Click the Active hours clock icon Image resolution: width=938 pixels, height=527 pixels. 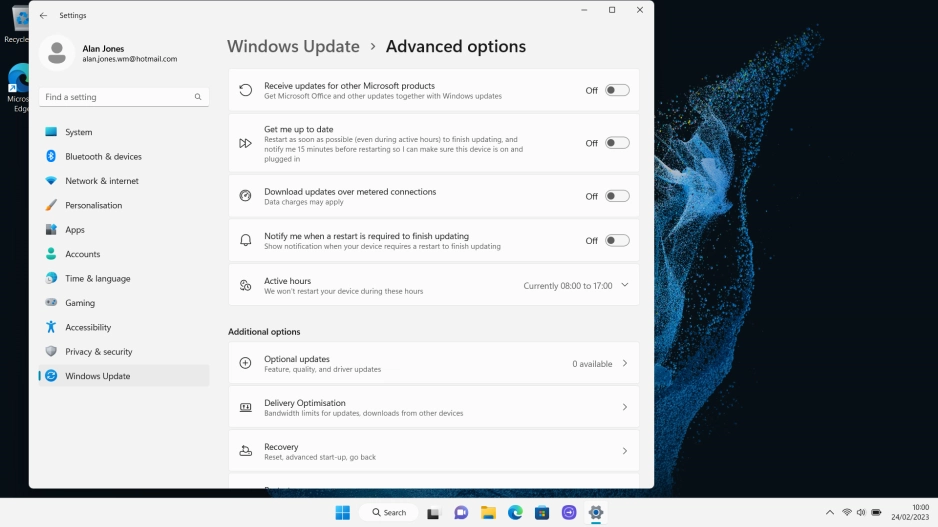click(245, 285)
